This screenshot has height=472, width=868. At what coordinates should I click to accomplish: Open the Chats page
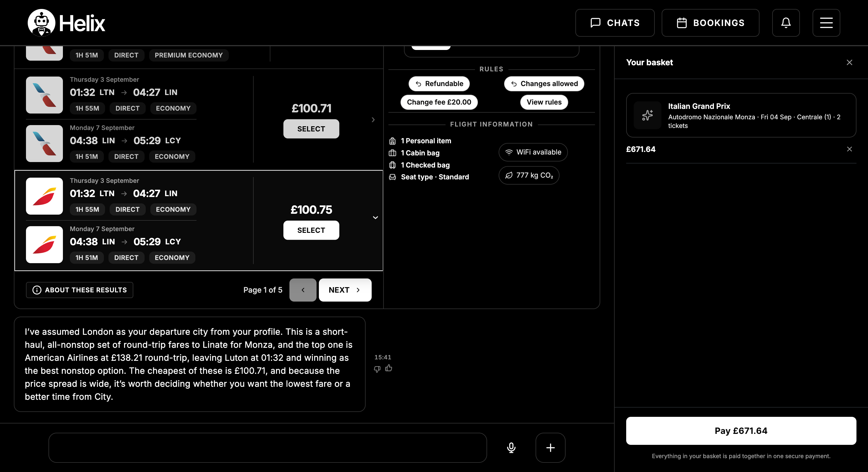pos(615,23)
